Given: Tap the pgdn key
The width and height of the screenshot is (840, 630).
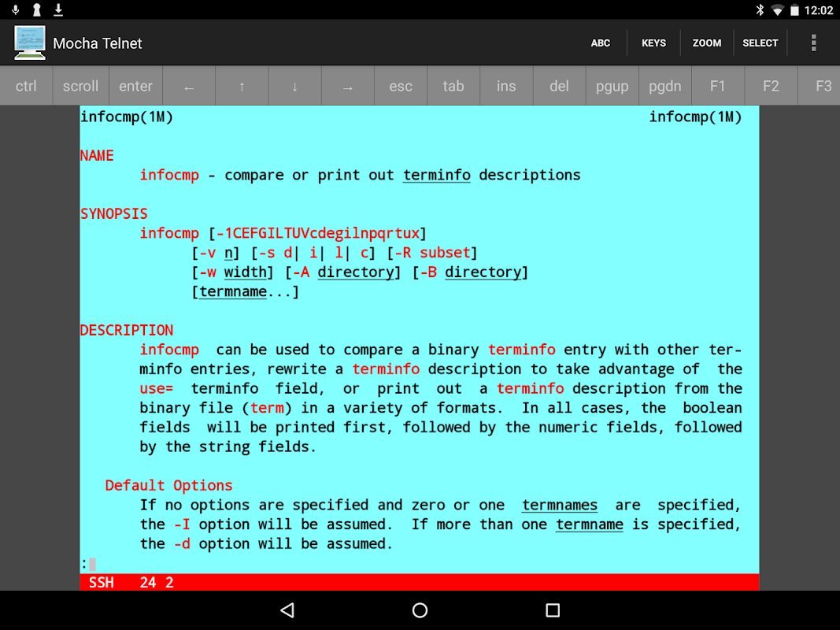Looking at the screenshot, I should [664, 87].
